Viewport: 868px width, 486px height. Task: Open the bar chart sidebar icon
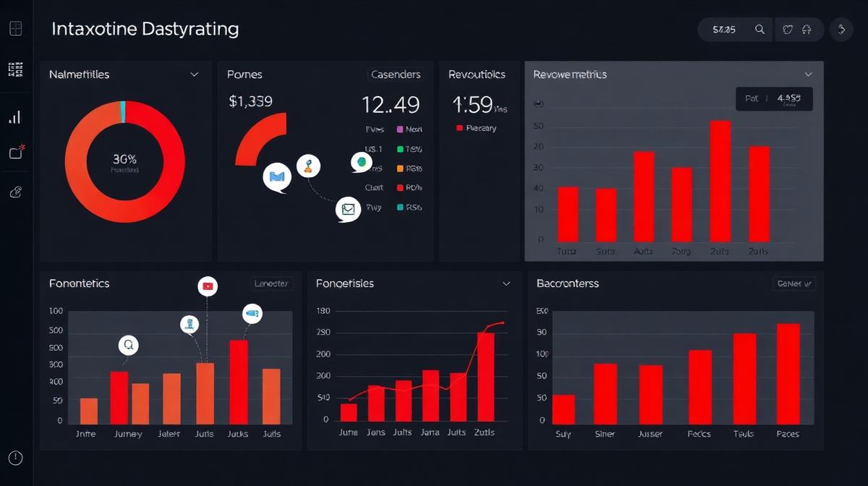pyautogui.click(x=15, y=117)
